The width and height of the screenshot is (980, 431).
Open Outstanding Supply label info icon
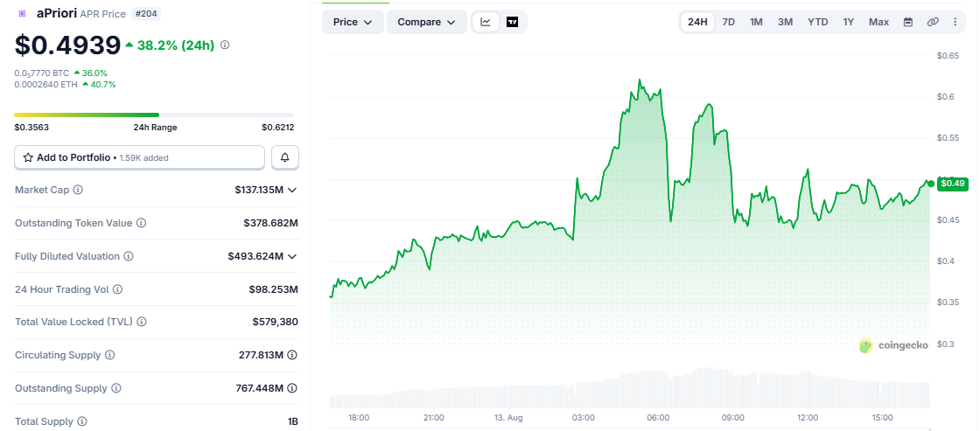pos(116,388)
